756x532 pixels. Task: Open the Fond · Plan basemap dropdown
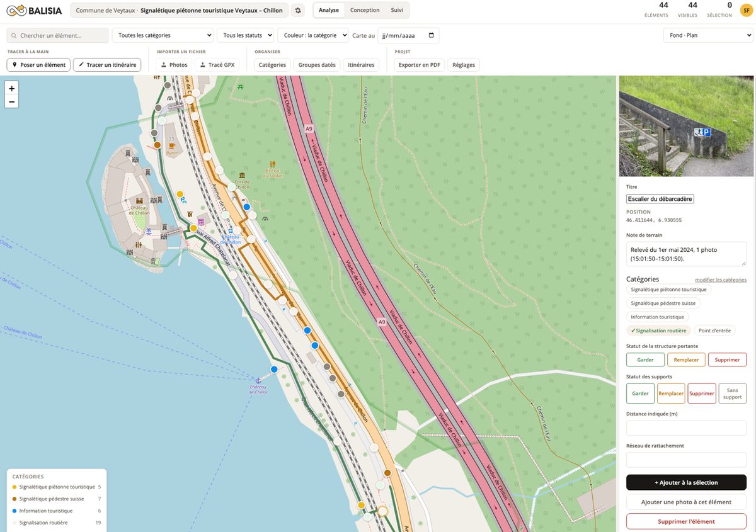[708, 35]
